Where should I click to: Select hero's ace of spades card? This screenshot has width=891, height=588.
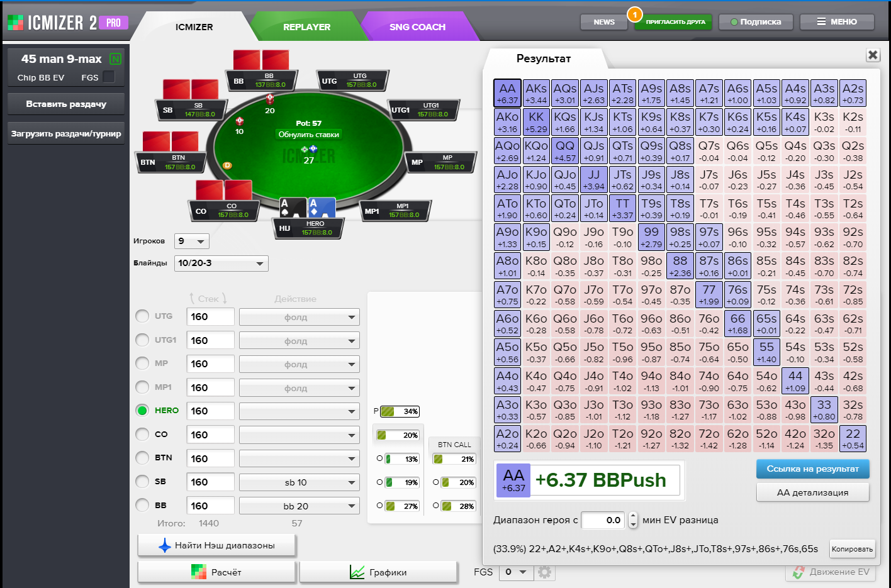[292, 209]
